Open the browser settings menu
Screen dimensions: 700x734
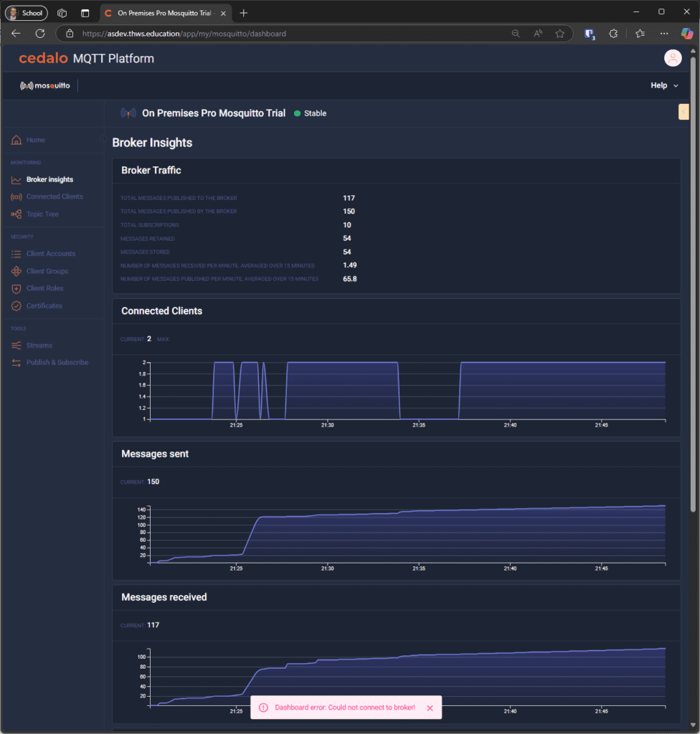pos(663,33)
